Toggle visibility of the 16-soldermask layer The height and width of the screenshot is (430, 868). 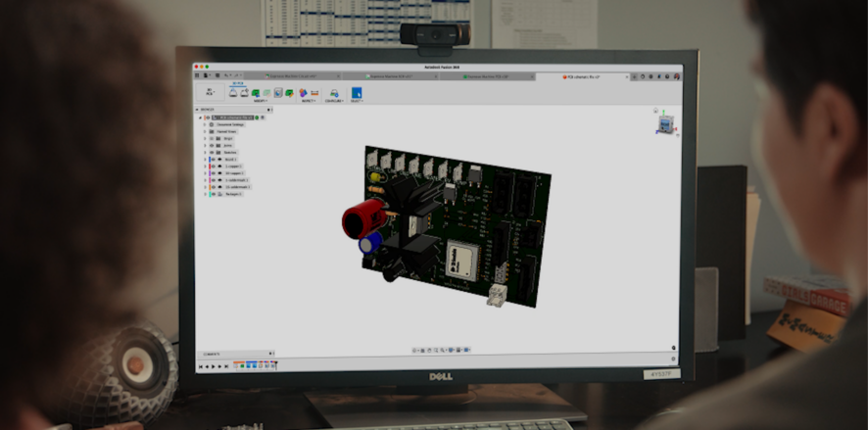coord(214,187)
